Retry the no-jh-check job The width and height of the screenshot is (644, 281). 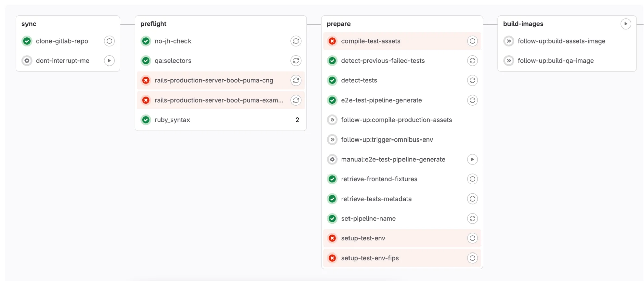(296, 41)
